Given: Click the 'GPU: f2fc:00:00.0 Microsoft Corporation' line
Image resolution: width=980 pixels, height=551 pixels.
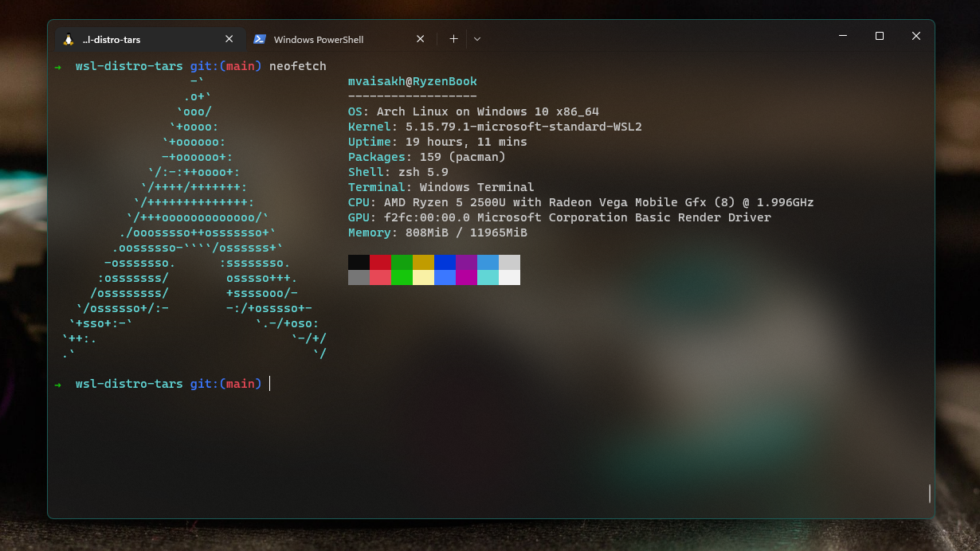Looking at the screenshot, I should point(559,217).
